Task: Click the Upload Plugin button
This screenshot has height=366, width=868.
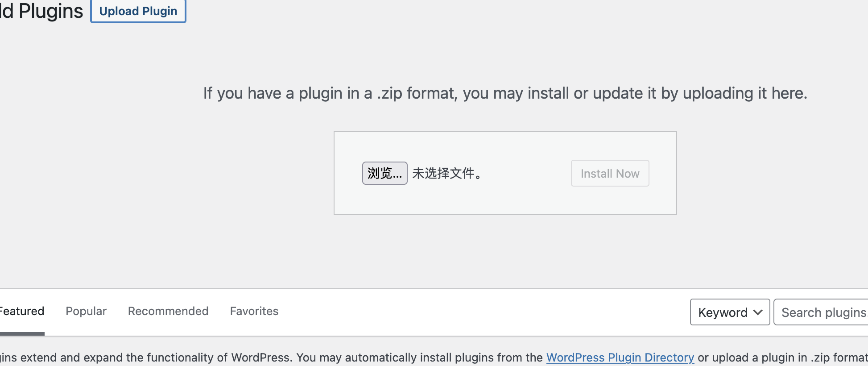Action: 138,11
